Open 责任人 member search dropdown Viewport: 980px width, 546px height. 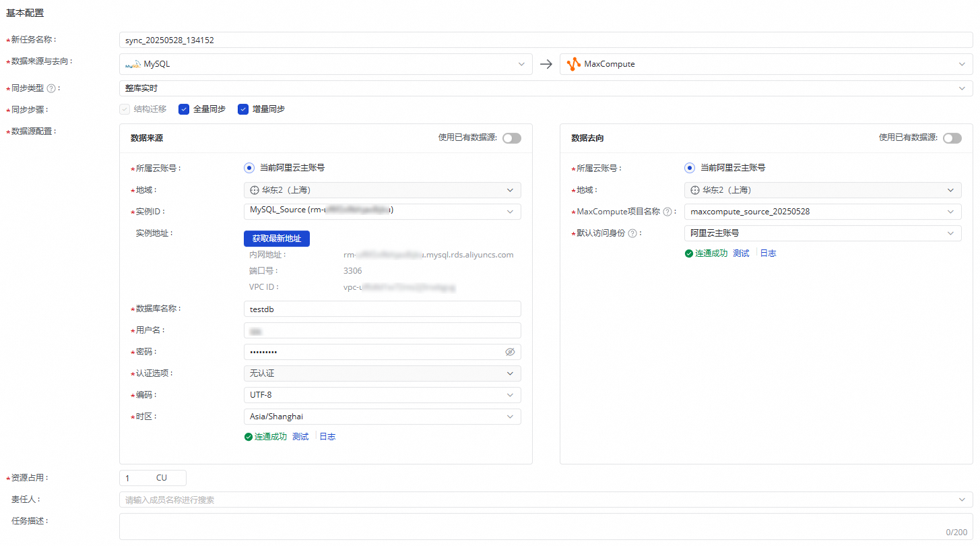[x=546, y=500]
